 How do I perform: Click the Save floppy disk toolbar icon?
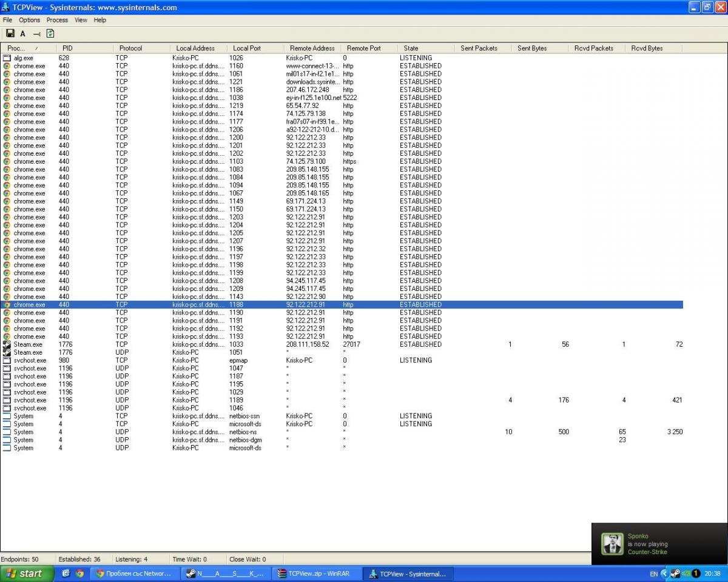click(x=10, y=33)
